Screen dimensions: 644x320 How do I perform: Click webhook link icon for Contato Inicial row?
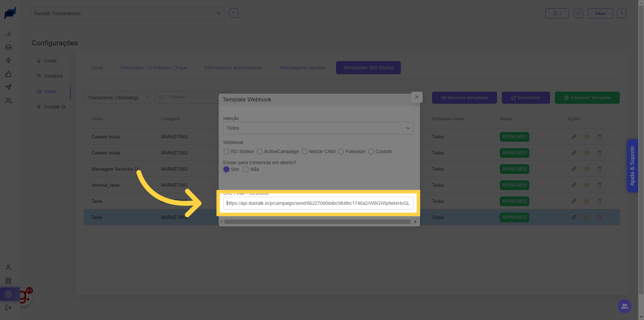point(574,137)
